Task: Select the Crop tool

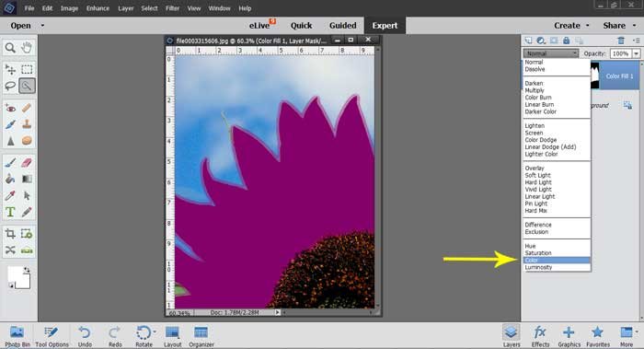Action: pyautogui.click(x=10, y=234)
